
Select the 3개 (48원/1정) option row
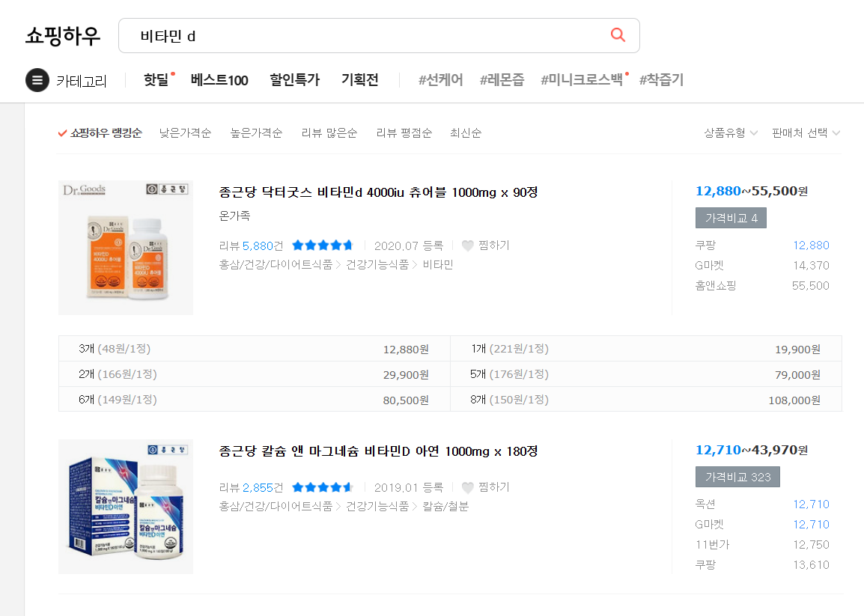254,349
